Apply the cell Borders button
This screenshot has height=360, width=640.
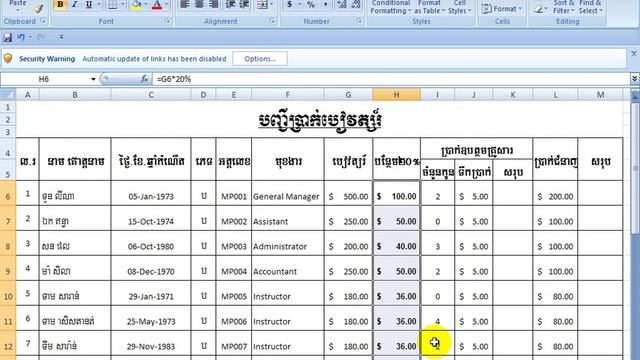coord(112,5)
